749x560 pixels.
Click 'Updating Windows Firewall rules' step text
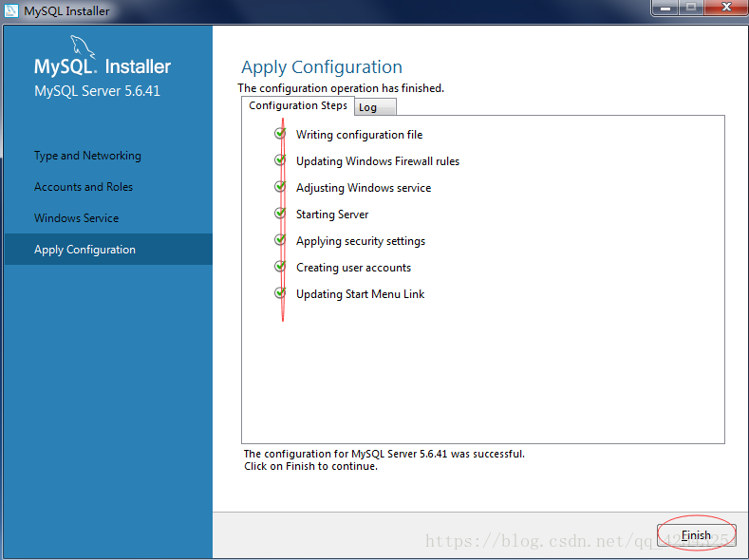pyautogui.click(x=378, y=161)
